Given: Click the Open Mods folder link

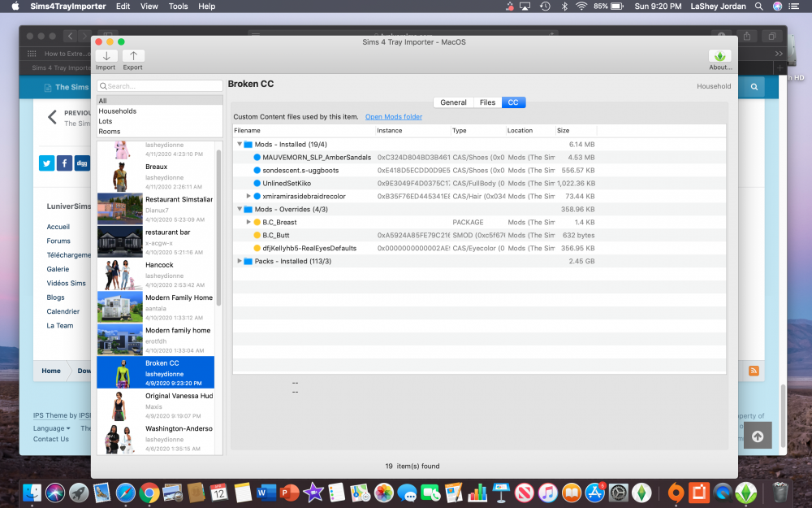Looking at the screenshot, I should pos(394,116).
